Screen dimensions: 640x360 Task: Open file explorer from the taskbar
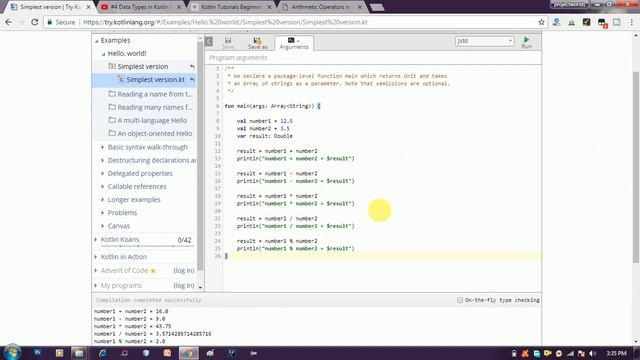(79, 353)
